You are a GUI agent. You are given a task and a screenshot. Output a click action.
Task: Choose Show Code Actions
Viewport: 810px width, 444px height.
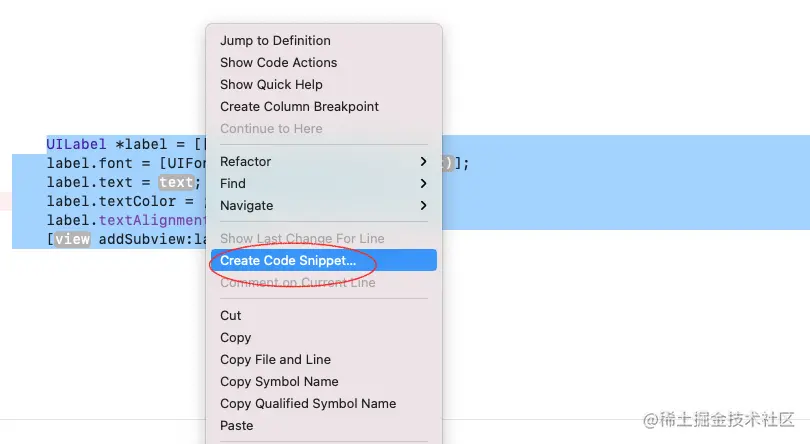[x=278, y=63]
